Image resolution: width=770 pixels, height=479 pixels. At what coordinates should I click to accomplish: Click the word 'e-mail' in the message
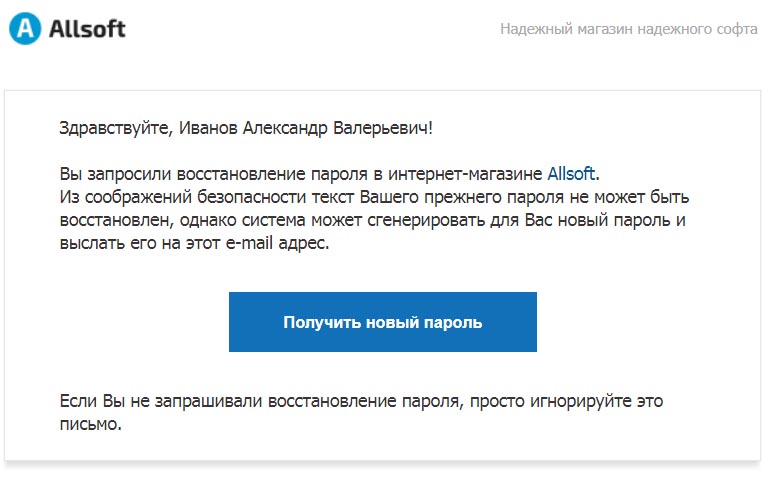click(249, 243)
